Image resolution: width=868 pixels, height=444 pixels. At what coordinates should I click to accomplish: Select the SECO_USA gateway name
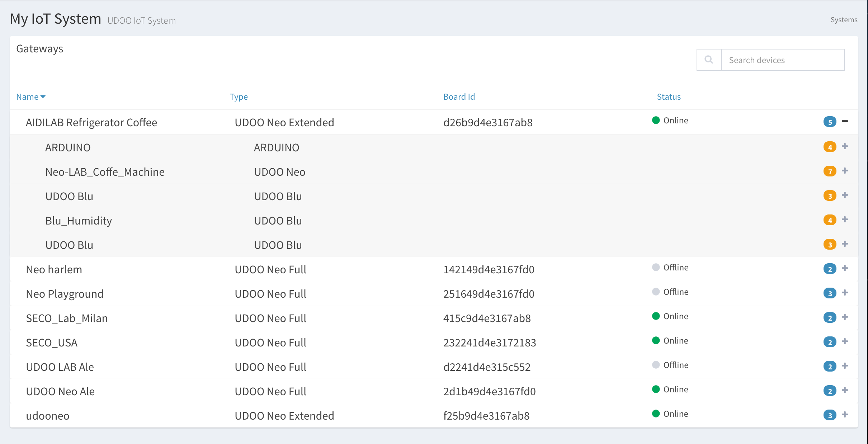pos(52,343)
